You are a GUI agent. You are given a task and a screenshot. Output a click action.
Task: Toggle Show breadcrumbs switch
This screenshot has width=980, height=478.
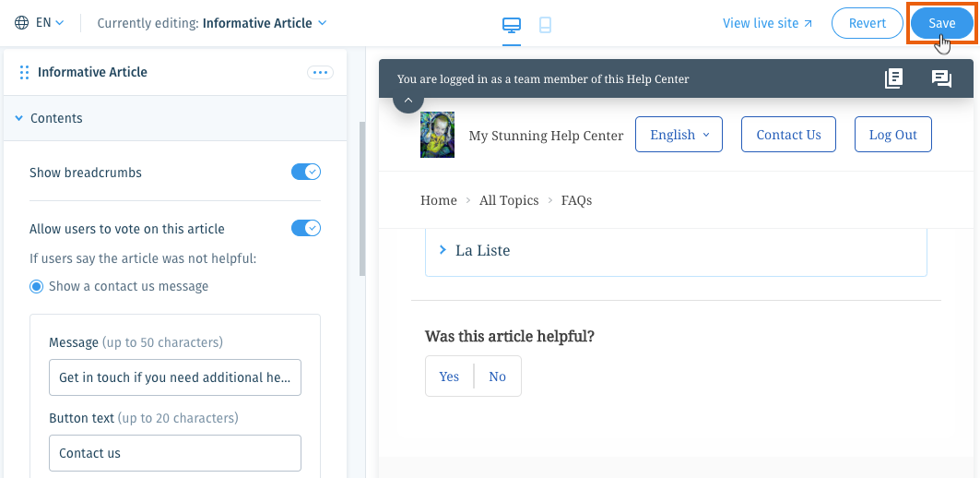pyautogui.click(x=306, y=172)
